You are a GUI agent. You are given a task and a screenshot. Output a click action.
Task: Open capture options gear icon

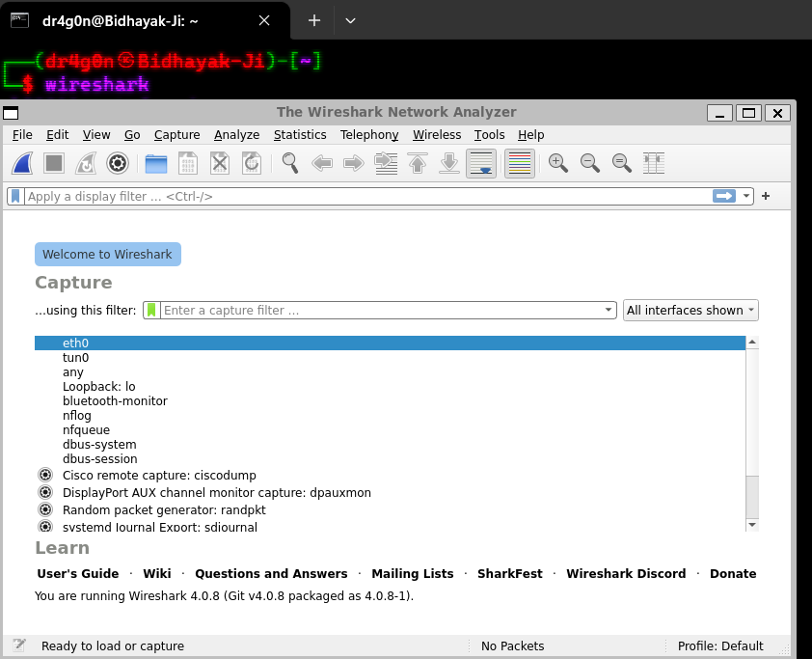point(118,164)
